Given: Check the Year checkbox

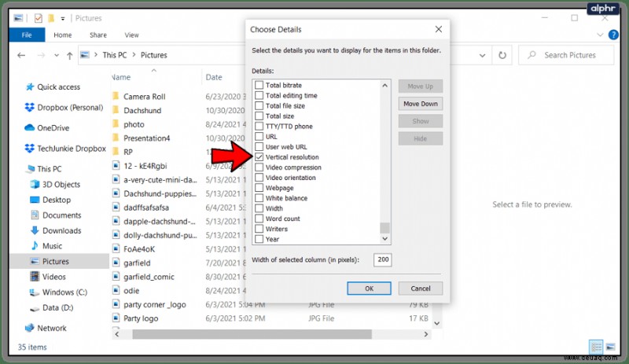Looking at the screenshot, I should tap(259, 239).
